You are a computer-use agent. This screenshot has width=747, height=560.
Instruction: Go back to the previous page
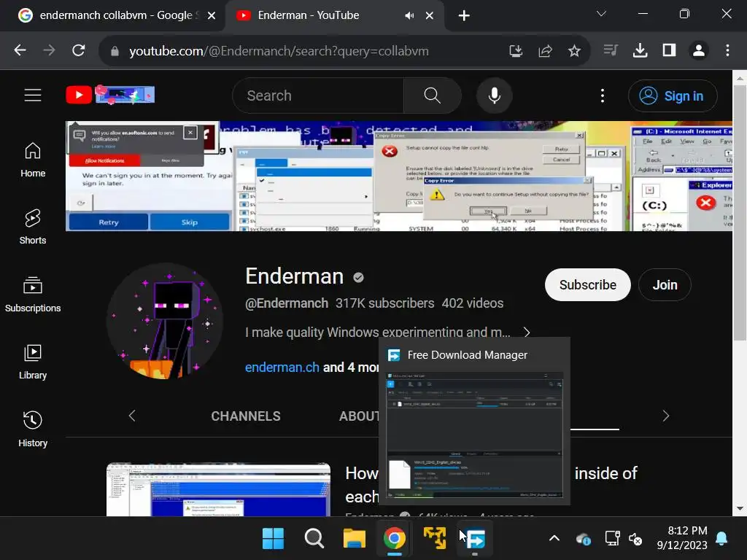[20, 50]
